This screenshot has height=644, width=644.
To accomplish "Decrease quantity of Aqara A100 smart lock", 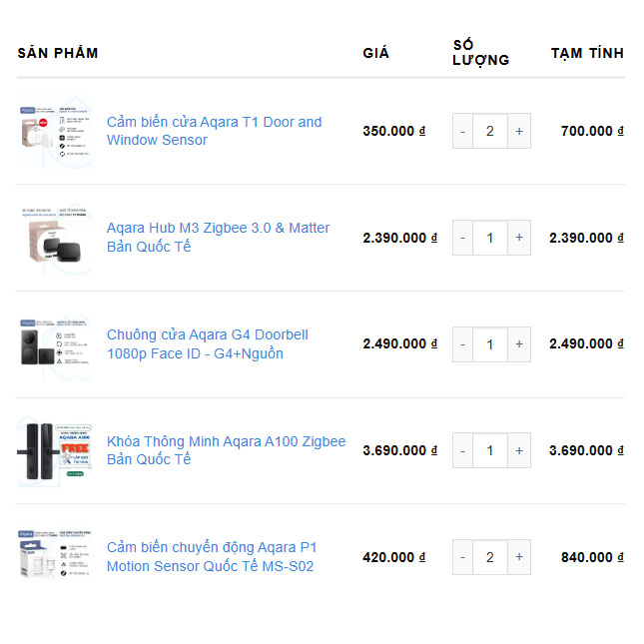I will point(462,450).
